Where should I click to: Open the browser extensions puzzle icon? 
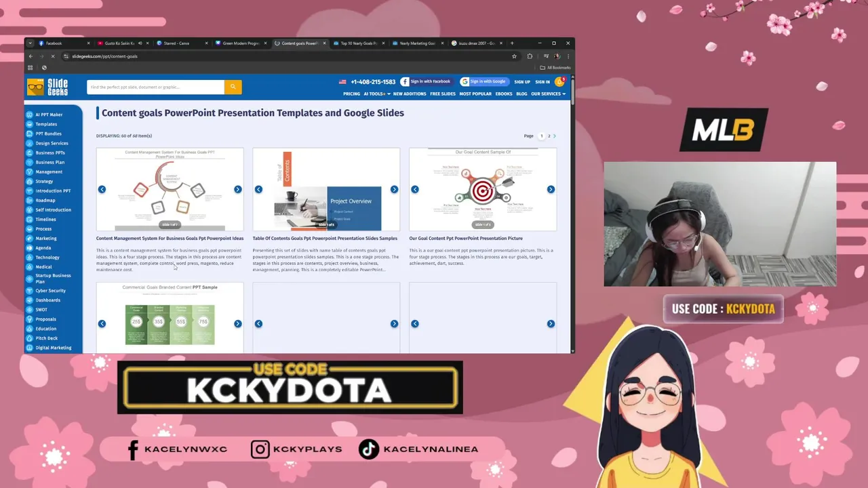pyautogui.click(x=530, y=56)
